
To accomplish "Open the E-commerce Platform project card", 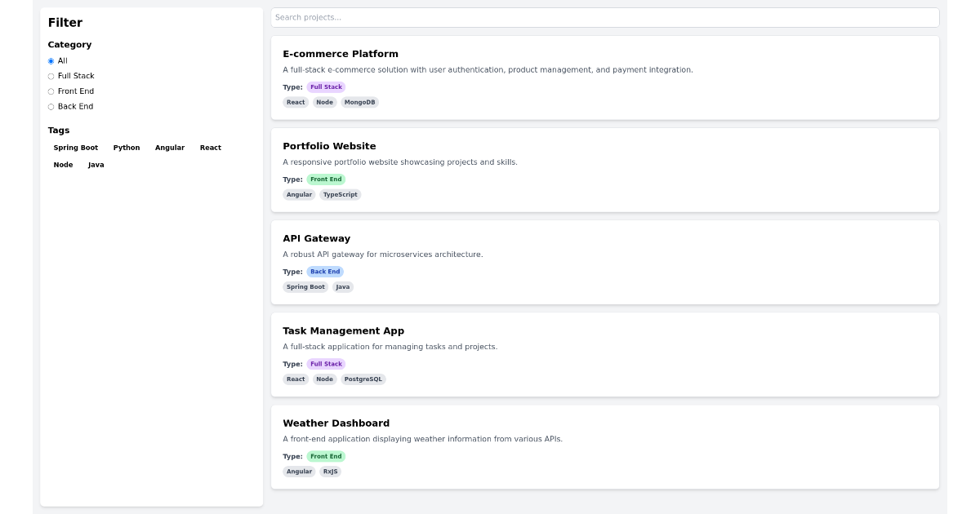I will [x=340, y=54].
